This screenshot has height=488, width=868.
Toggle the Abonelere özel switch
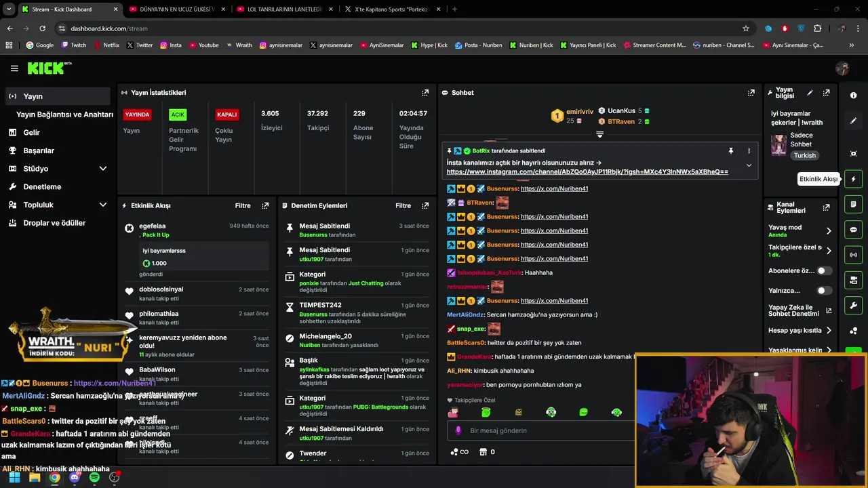click(824, 270)
